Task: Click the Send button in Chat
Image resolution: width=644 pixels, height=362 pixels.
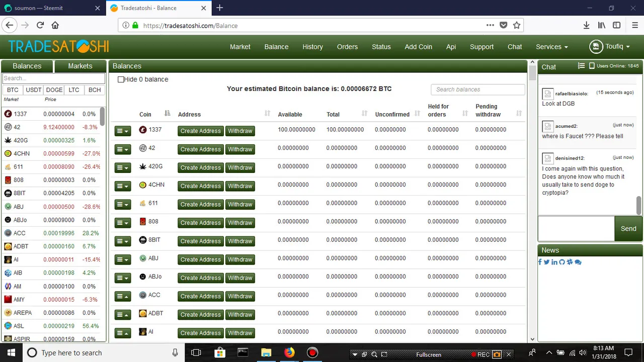Action: point(628,229)
